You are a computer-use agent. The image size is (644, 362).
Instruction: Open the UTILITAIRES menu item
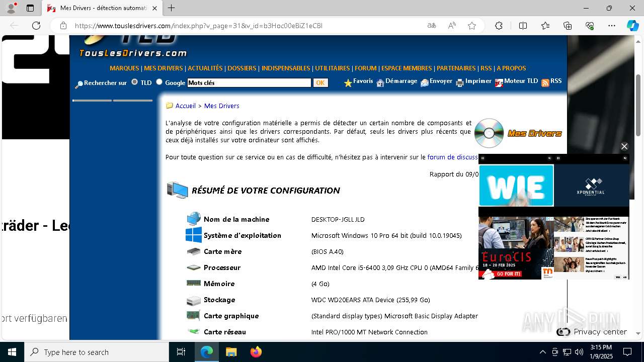tap(333, 68)
